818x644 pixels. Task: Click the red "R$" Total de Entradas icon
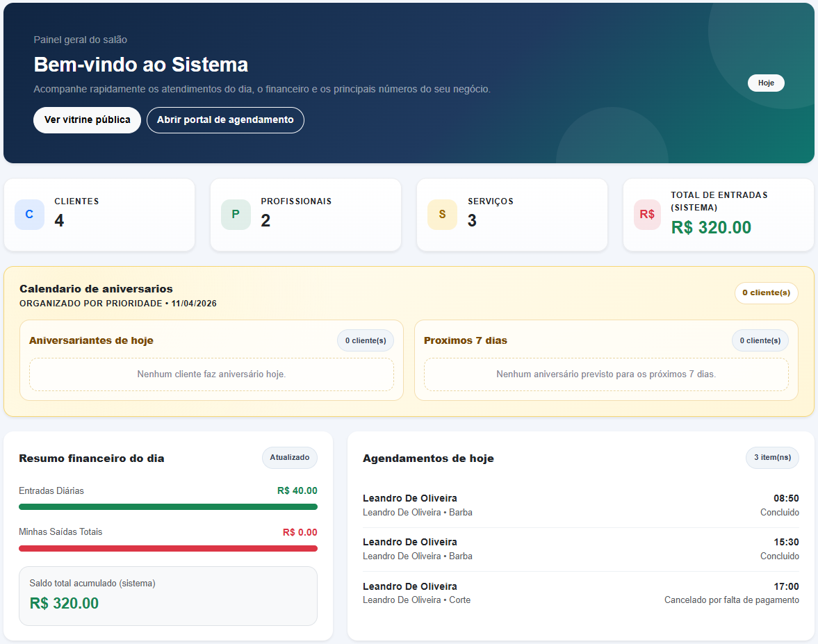tap(646, 215)
